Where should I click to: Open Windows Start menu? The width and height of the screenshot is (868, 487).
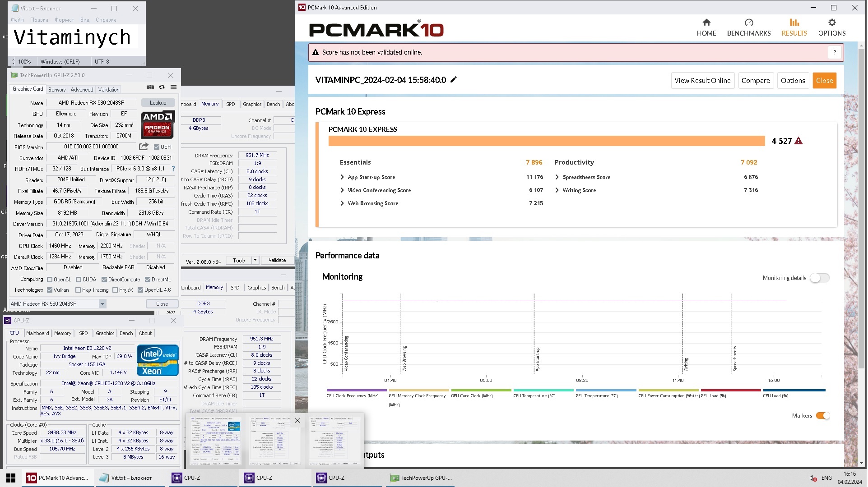click(x=11, y=478)
